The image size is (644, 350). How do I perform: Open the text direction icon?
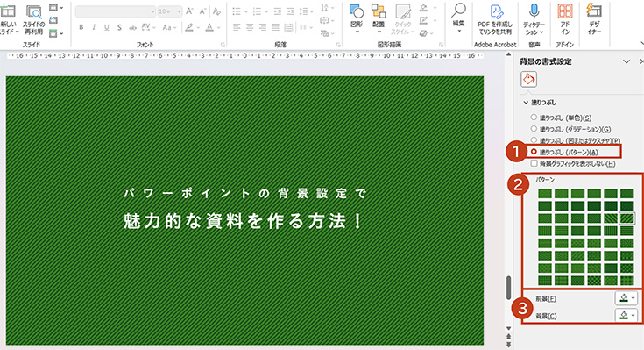point(325,7)
